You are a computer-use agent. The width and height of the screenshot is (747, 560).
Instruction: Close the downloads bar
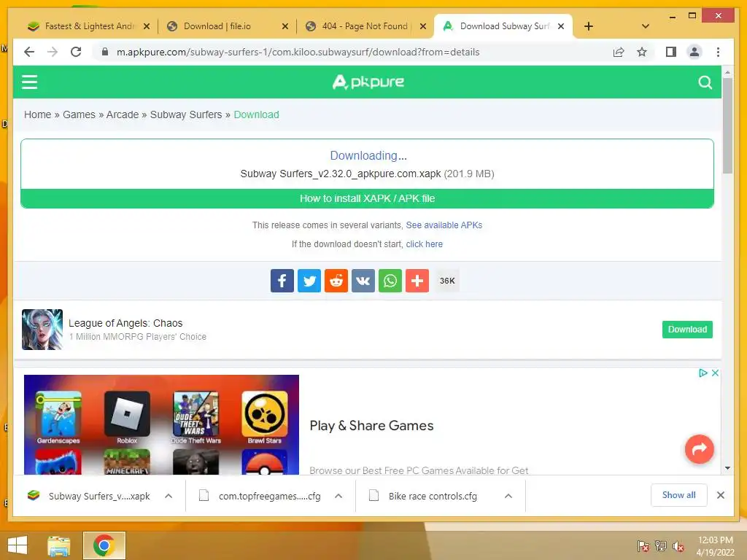tap(720, 495)
